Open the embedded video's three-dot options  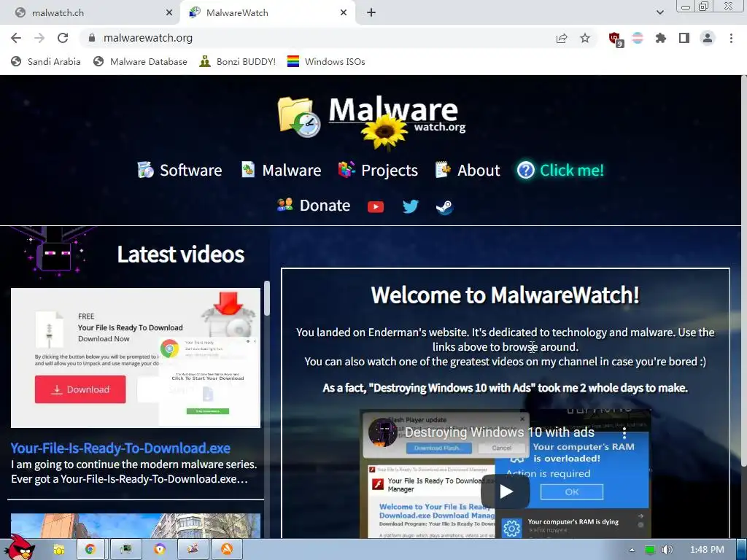[x=624, y=433]
